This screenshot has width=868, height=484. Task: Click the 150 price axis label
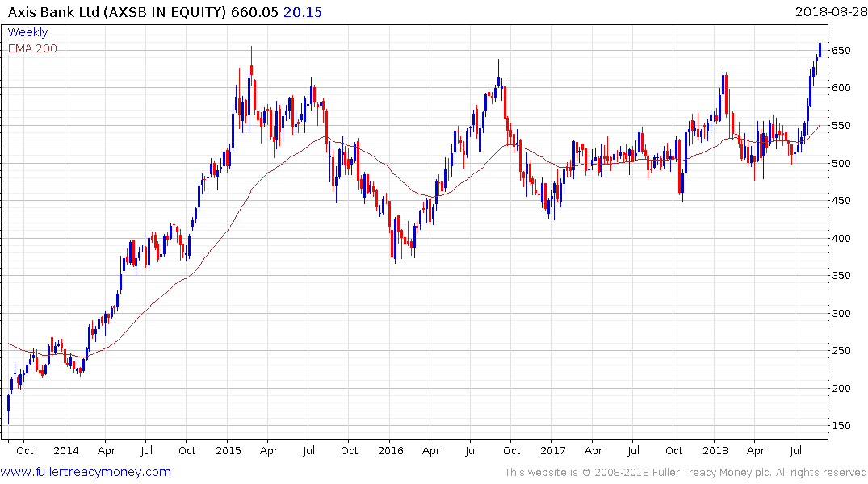841,425
